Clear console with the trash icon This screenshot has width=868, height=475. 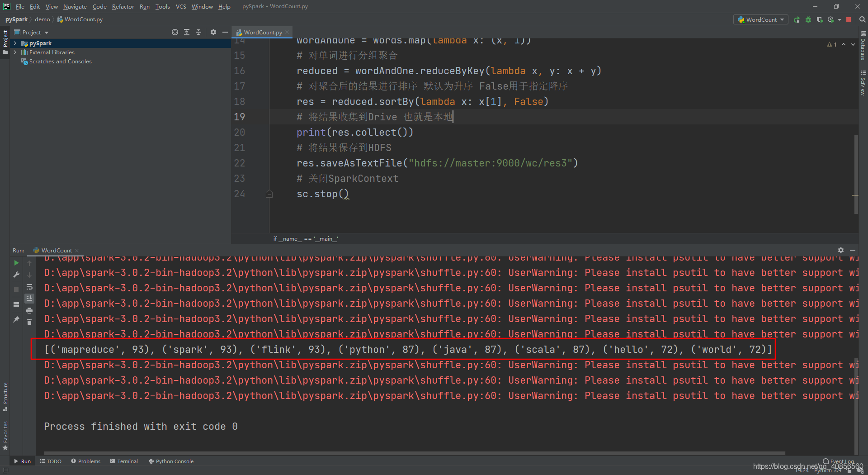[x=29, y=322]
